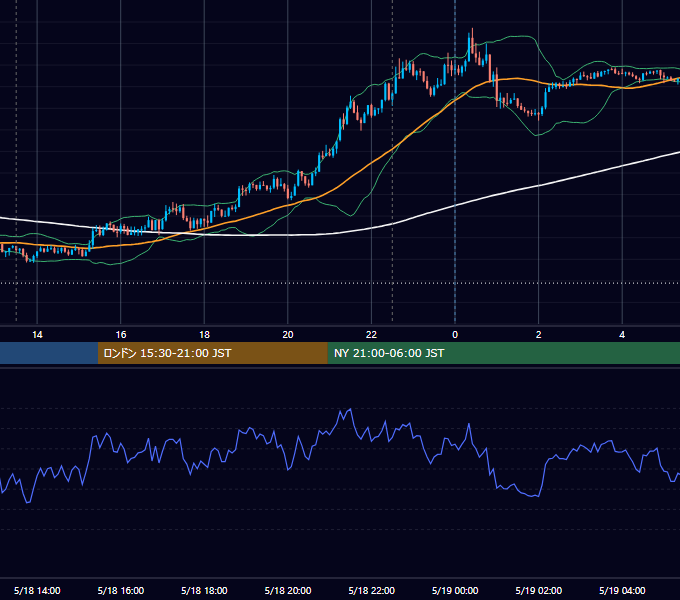Click hour label 20 on chart axis

click(288, 335)
